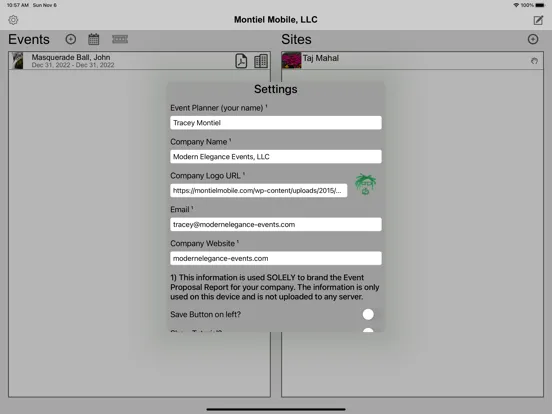This screenshot has height=414, width=552.
Task: Click the ticket icon beside Events calendar
Action: pyautogui.click(x=120, y=39)
